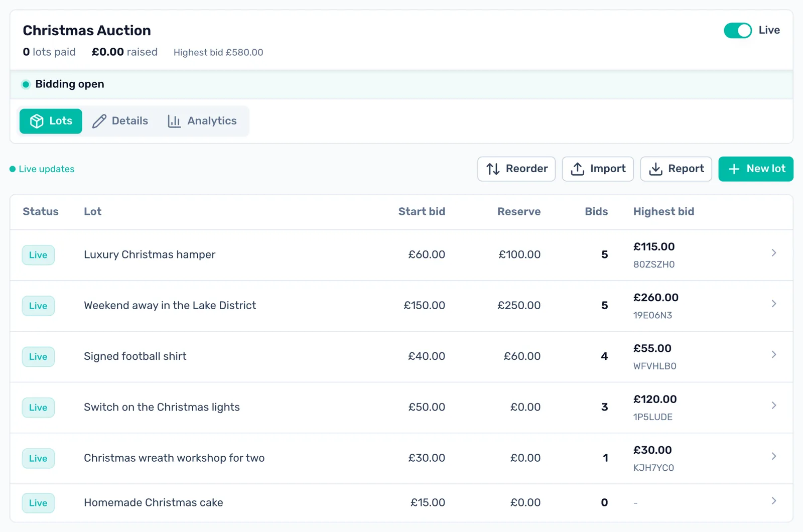Select lot Signed football shirt
The width and height of the screenshot is (803, 532).
coord(135,356)
